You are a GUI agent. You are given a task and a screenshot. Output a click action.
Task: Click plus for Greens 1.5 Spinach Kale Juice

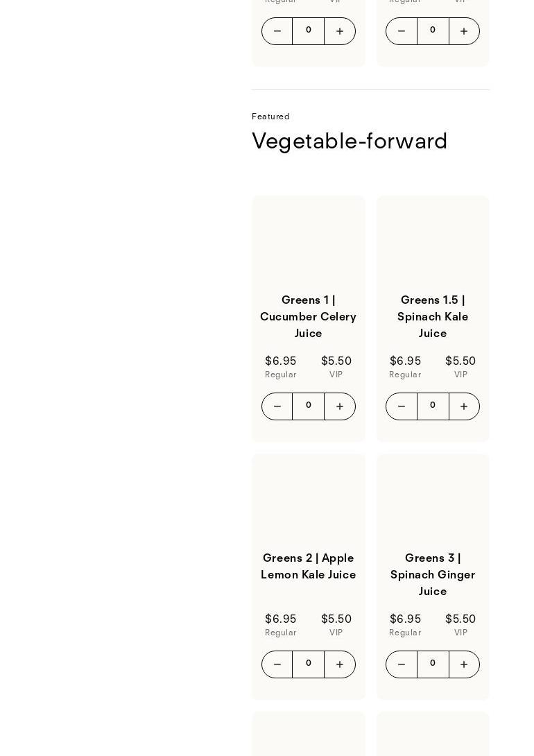pos(464,406)
